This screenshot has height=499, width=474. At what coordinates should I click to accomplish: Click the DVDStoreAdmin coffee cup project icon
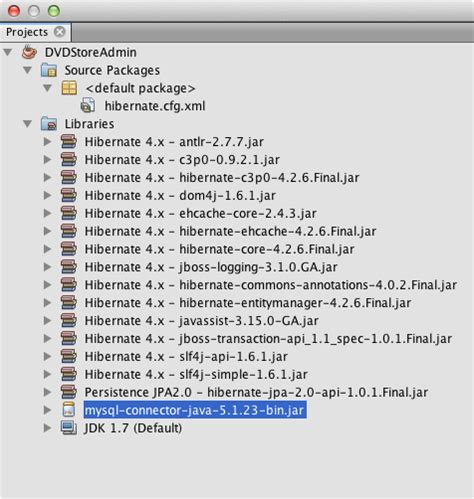click(29, 52)
